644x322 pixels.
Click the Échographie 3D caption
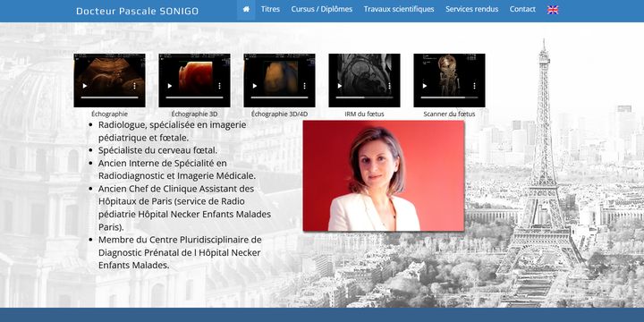coord(194,114)
